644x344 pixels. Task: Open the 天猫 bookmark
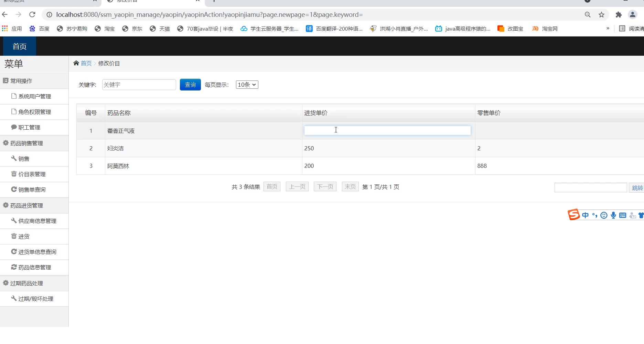(x=160, y=29)
